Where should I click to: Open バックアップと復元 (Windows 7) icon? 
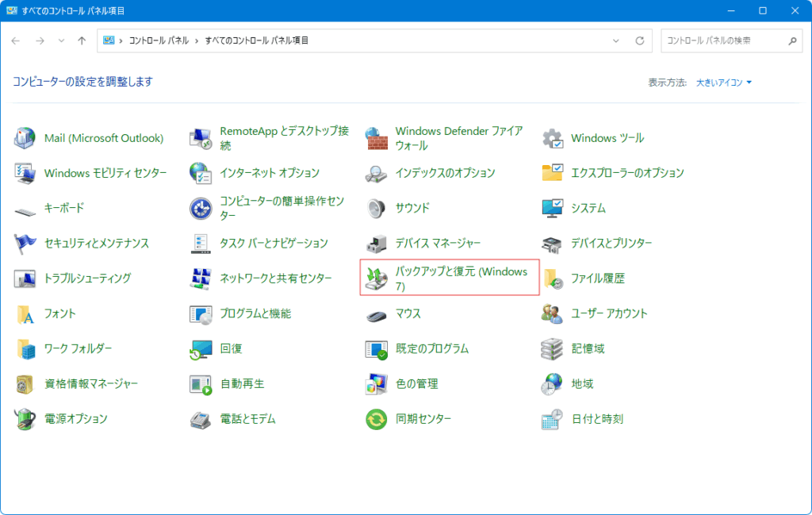[377, 279]
